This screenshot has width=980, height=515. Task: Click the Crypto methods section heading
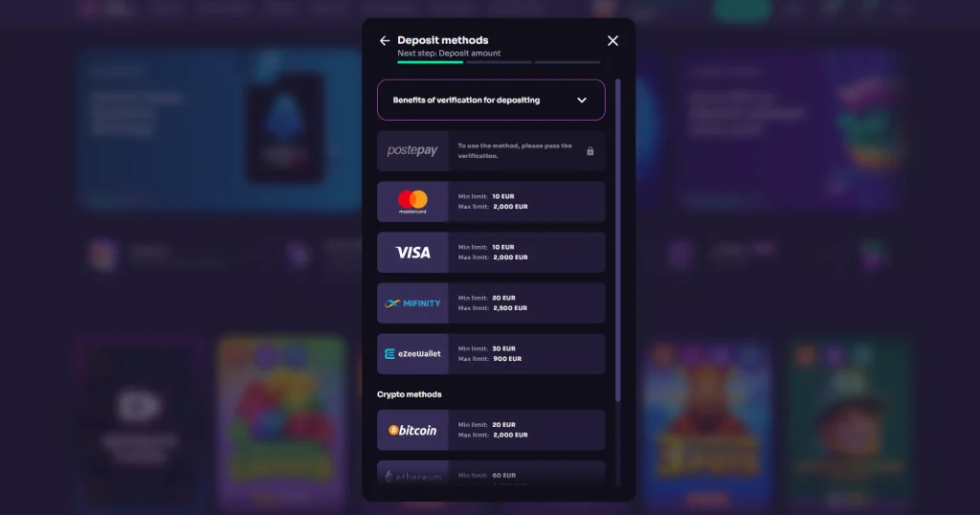[409, 394]
